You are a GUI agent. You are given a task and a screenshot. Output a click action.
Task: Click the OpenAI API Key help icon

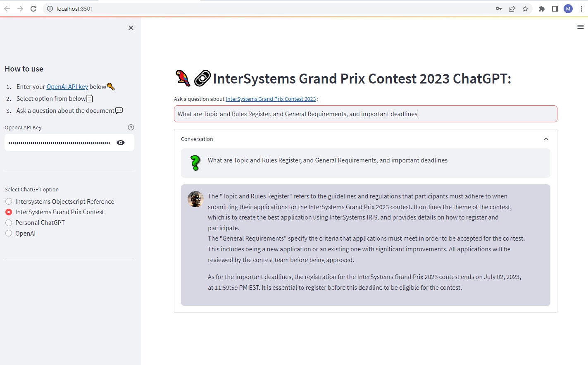pos(131,127)
